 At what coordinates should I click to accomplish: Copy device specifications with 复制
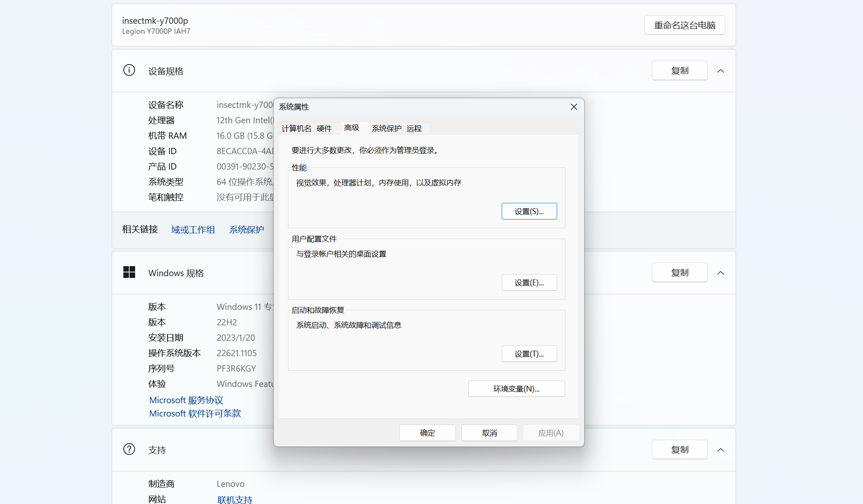[680, 70]
